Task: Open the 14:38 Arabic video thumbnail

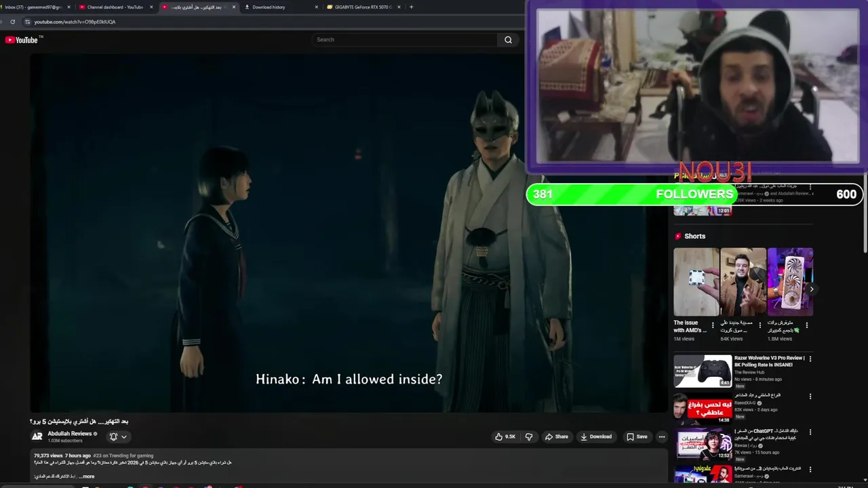Action: pyautogui.click(x=703, y=408)
